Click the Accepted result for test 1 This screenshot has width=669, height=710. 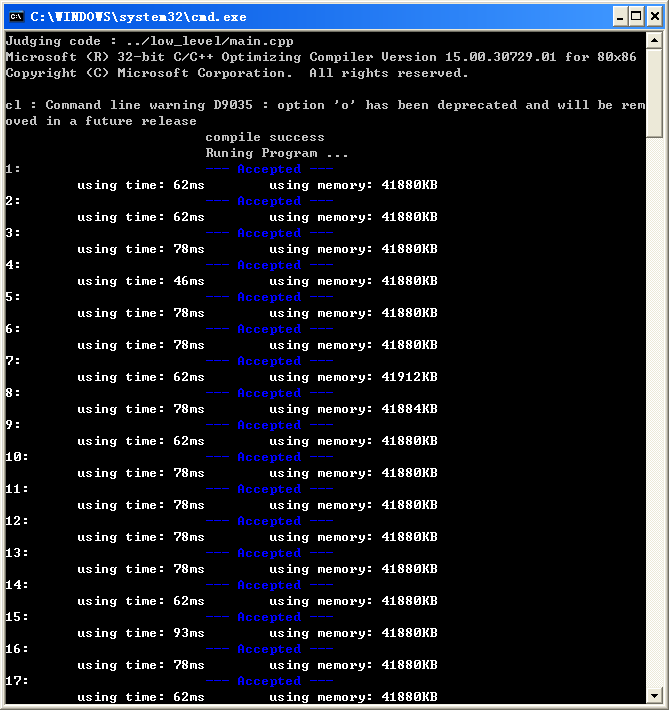[268, 169]
